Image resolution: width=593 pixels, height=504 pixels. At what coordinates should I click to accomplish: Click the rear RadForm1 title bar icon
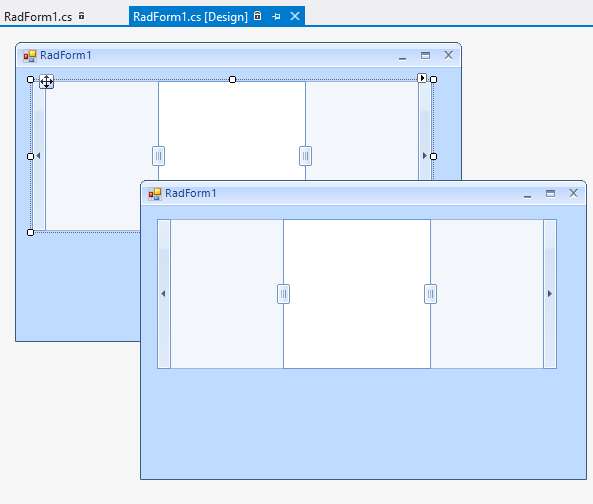click(30, 56)
